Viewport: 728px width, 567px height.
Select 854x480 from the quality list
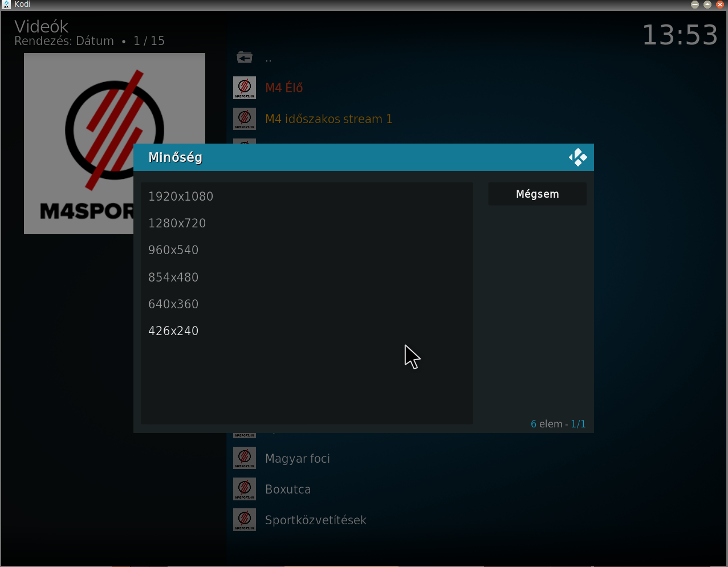pyautogui.click(x=307, y=278)
